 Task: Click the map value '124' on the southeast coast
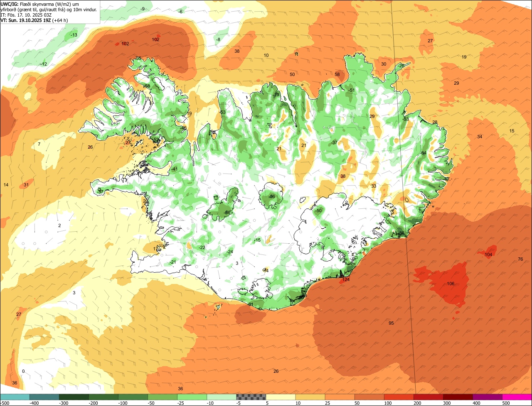346,280
